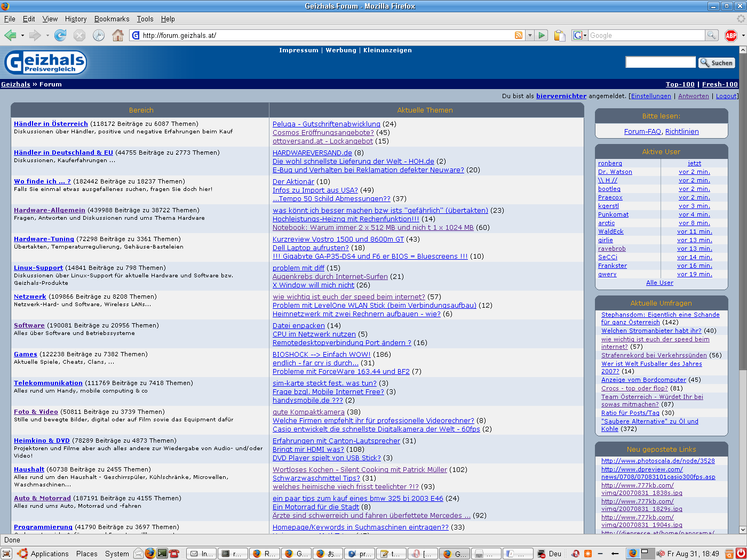Click the red telephone launcher icon in the panel
747x560 pixels.
[174, 553]
